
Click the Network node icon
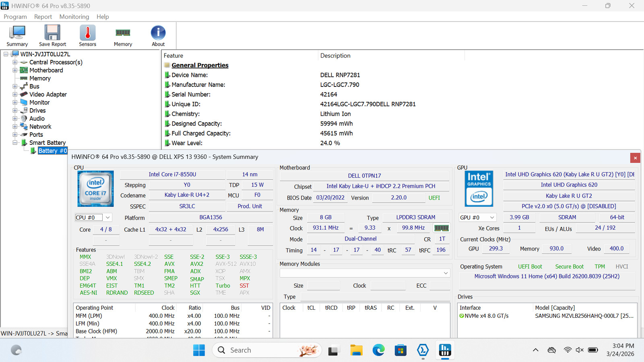pos(24,126)
